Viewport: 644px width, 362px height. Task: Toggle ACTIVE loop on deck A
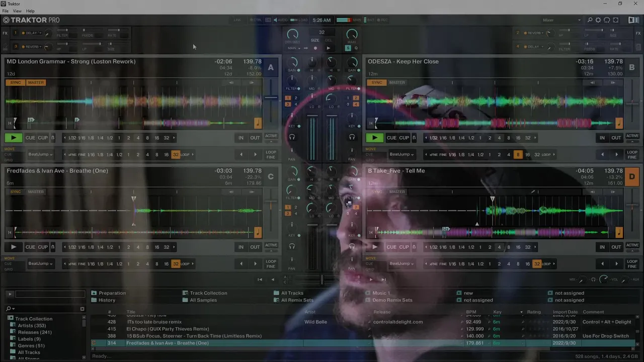pos(271,136)
